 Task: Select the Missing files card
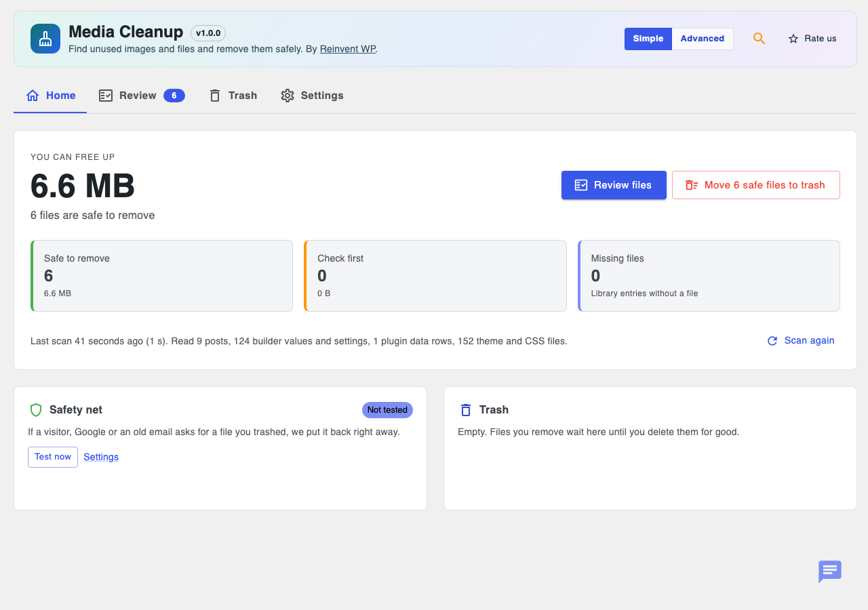(709, 276)
